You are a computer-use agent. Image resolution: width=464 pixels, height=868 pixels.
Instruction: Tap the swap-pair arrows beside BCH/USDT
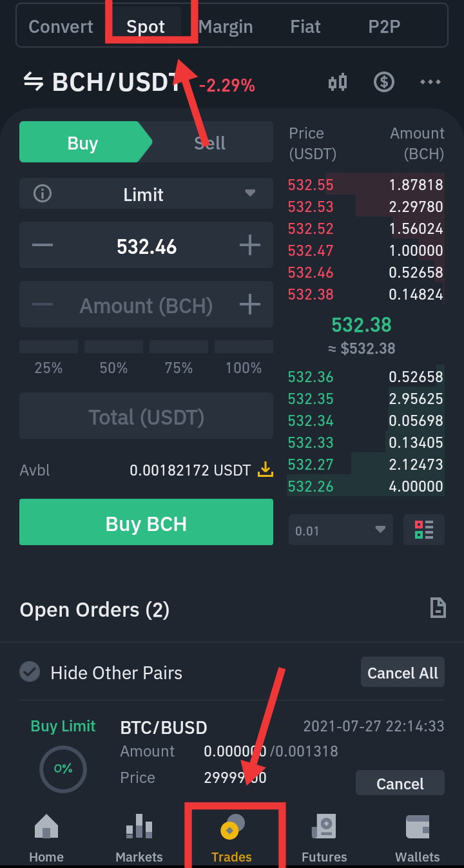click(33, 82)
